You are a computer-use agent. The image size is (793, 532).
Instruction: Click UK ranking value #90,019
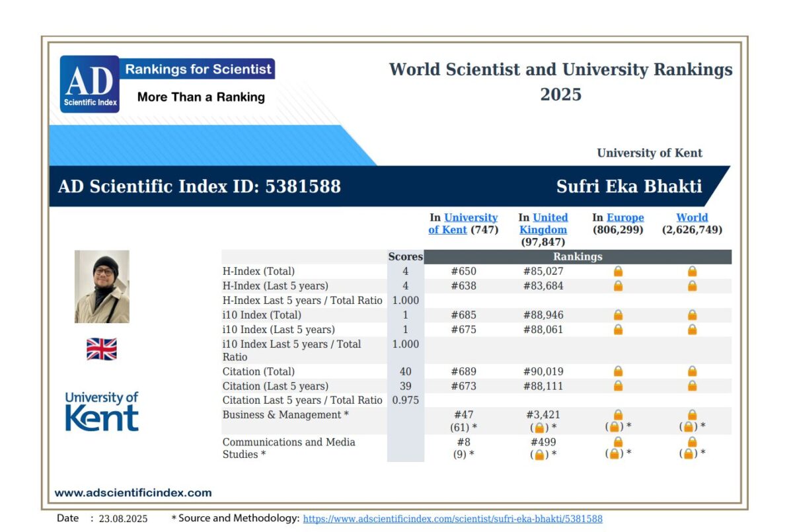click(x=543, y=371)
